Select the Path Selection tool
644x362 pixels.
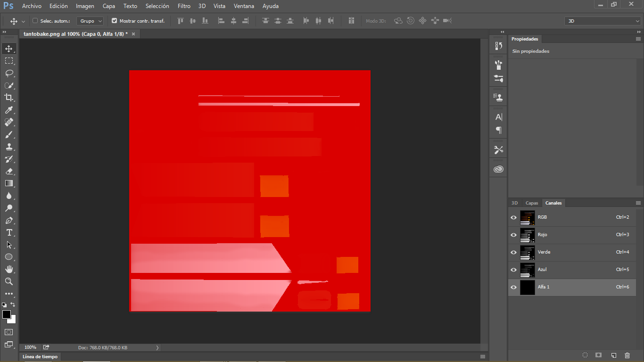click(x=9, y=245)
